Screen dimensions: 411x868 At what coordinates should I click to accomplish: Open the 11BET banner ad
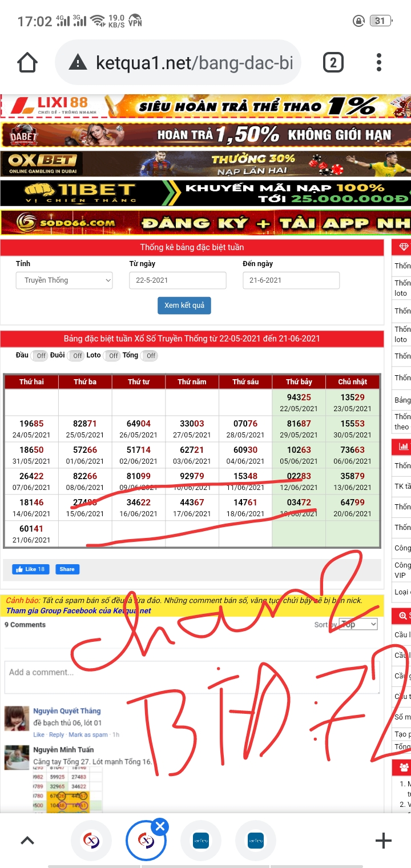205,193
